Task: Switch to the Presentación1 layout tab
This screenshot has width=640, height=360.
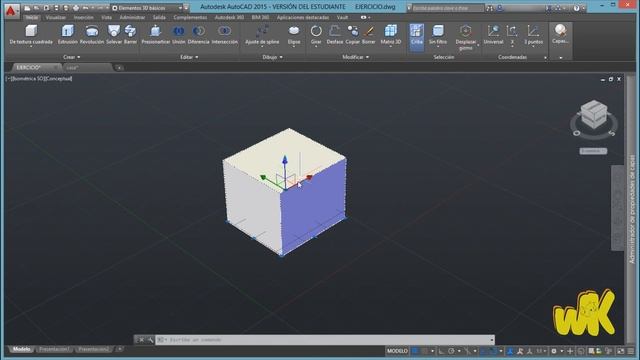Action: [54, 349]
